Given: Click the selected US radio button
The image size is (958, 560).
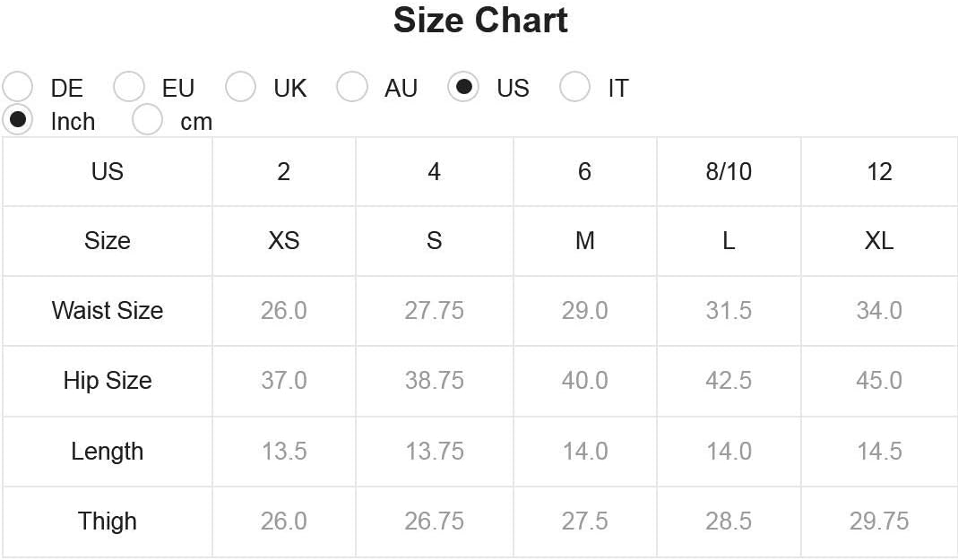Looking at the screenshot, I should [463, 86].
